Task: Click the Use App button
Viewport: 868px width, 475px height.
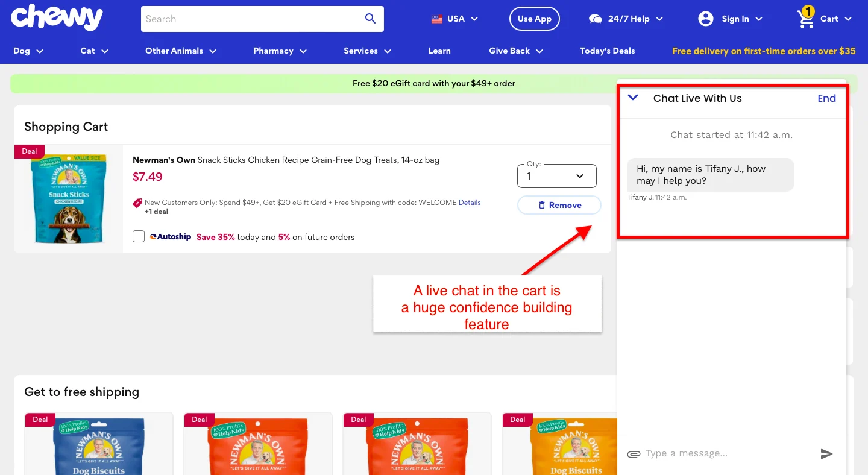Action: coord(535,19)
